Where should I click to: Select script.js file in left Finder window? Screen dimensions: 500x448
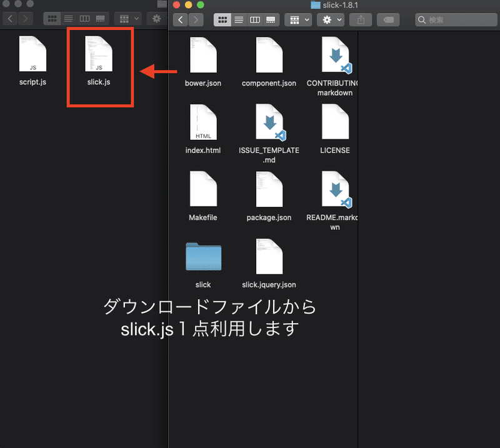click(x=32, y=54)
